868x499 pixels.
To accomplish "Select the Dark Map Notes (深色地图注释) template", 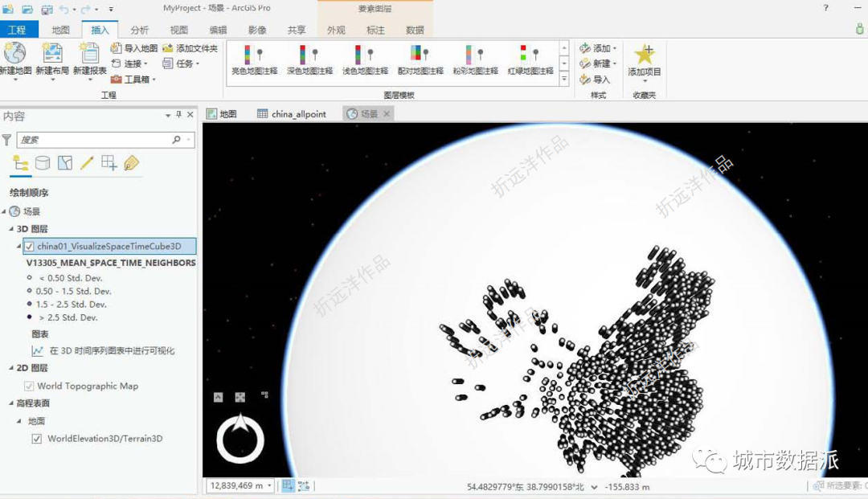I will pos(309,59).
